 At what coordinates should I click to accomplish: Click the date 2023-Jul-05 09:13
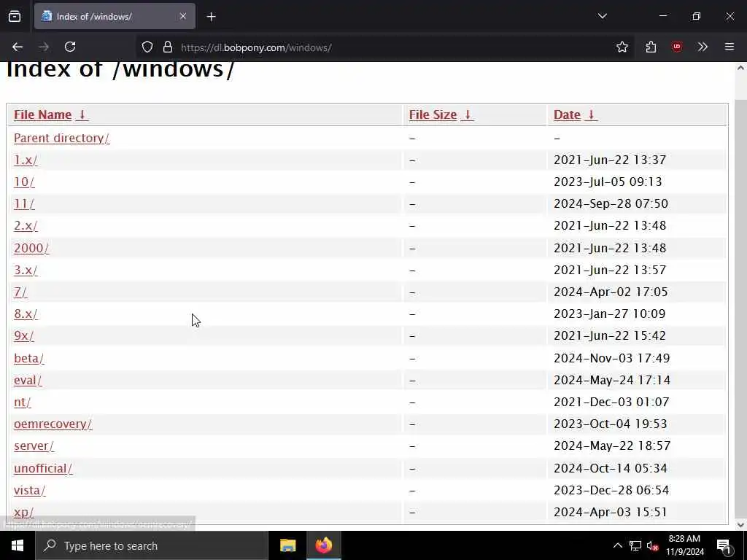tap(608, 182)
